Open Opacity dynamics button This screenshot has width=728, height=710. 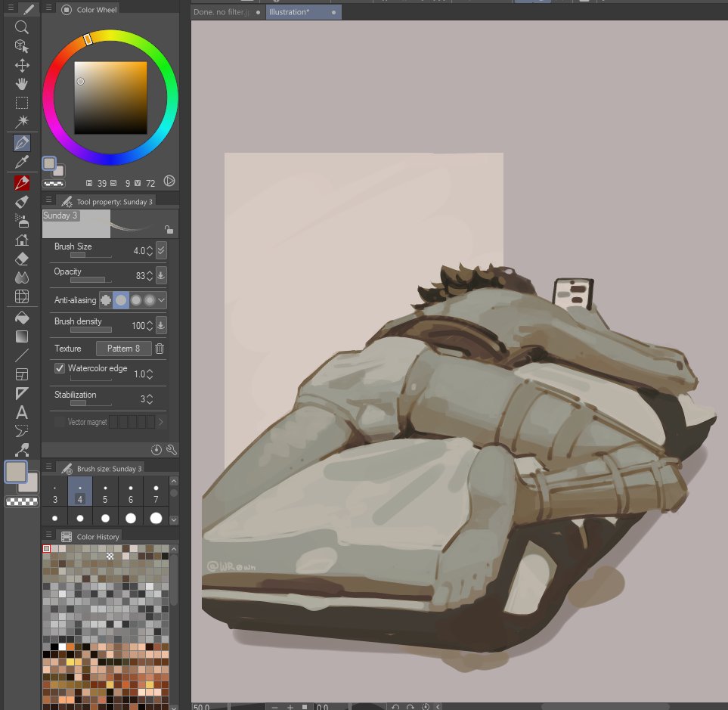[161, 275]
